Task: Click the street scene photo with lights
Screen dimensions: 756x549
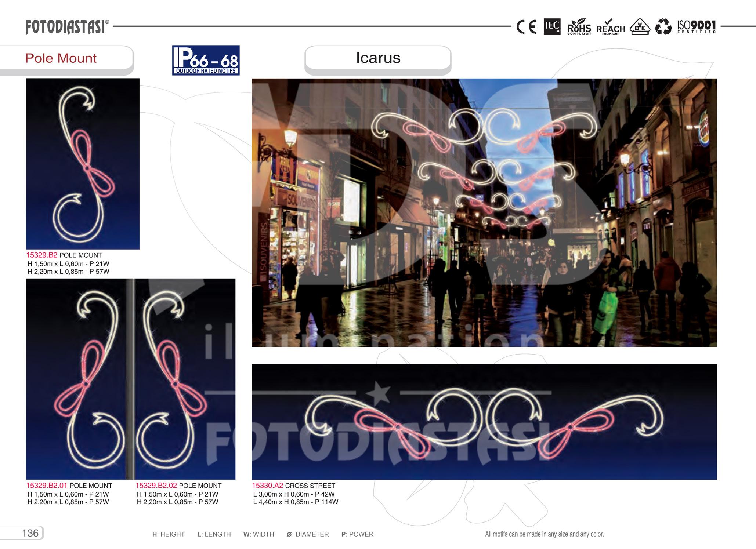Action: [484, 212]
